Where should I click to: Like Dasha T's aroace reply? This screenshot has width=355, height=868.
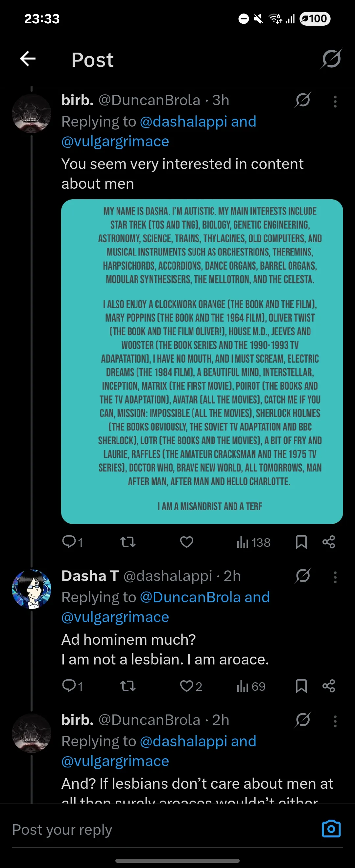[x=191, y=686]
